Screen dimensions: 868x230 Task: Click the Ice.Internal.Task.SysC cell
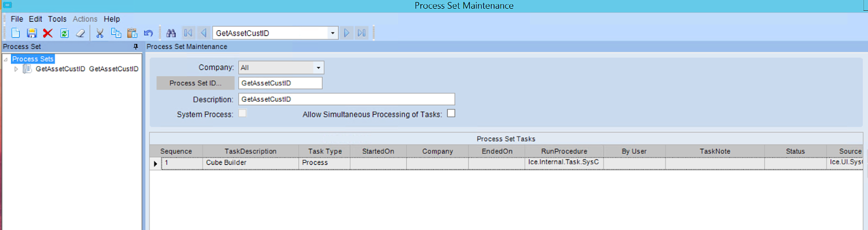tap(564, 163)
